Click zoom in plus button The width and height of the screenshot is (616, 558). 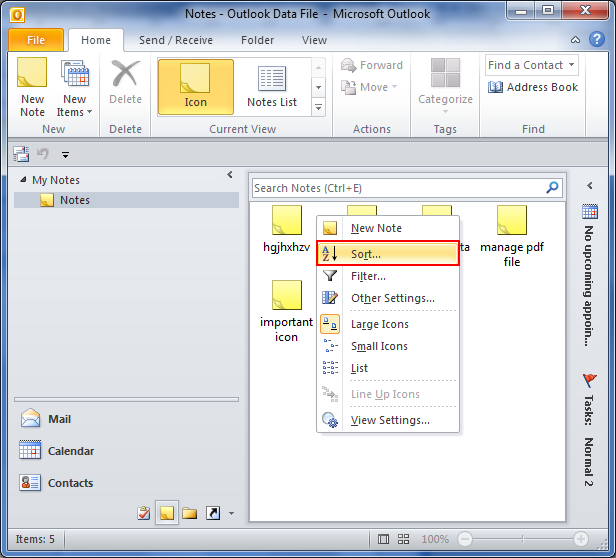coord(580,539)
